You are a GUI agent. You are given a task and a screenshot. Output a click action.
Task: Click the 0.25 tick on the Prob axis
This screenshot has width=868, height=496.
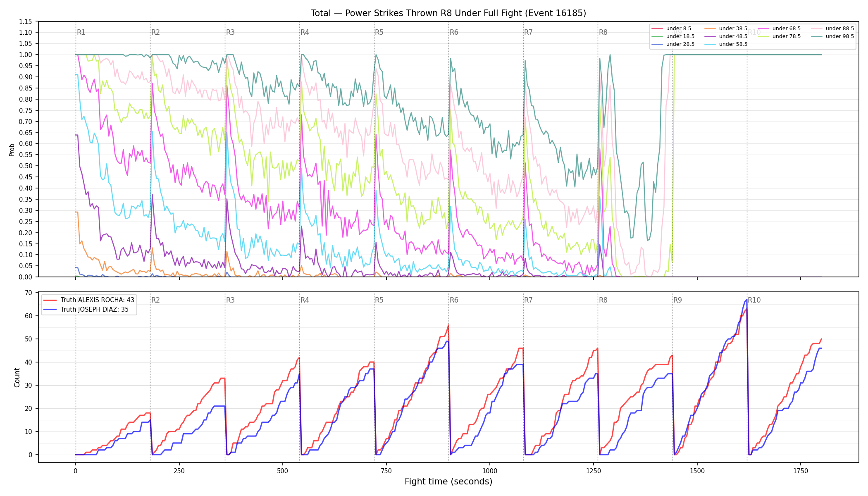[x=26, y=222]
